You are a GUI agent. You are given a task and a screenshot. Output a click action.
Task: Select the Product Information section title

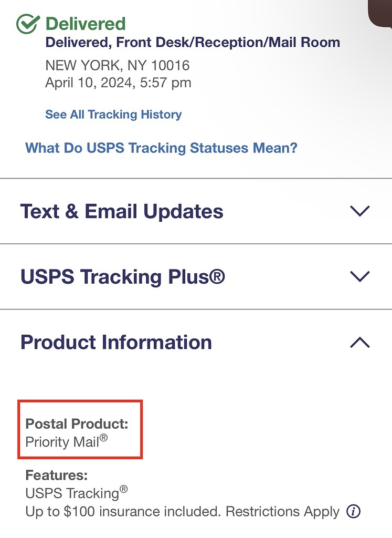pyautogui.click(x=116, y=342)
